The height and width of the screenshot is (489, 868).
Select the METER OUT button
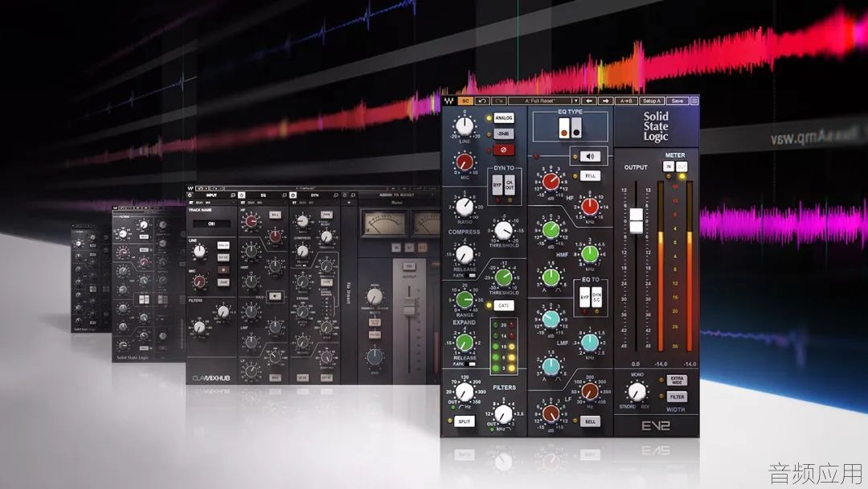pyautogui.click(x=682, y=166)
